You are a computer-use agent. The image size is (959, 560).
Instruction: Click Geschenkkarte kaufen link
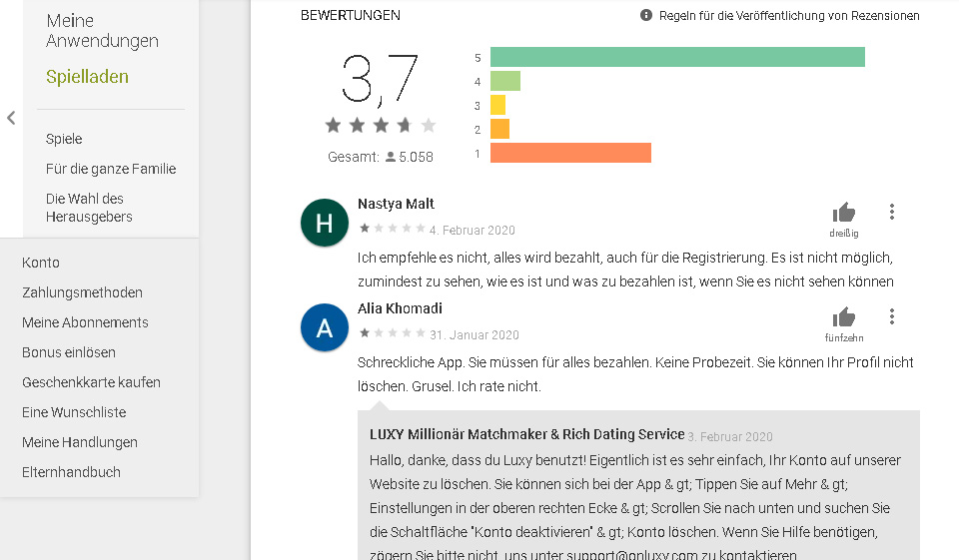tap(91, 382)
